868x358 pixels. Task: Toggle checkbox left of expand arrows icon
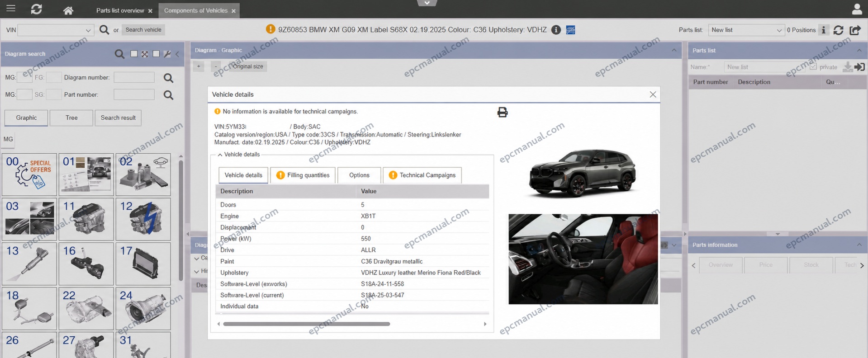point(134,54)
